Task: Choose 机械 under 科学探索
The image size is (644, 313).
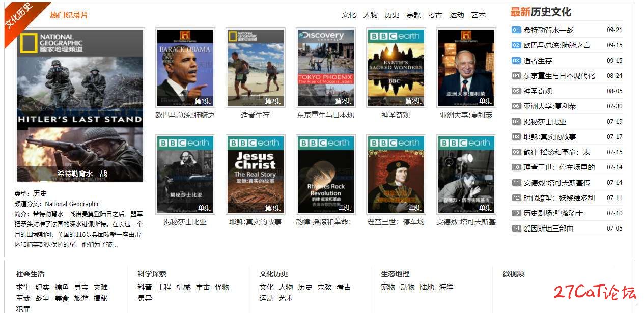Action: [183, 287]
